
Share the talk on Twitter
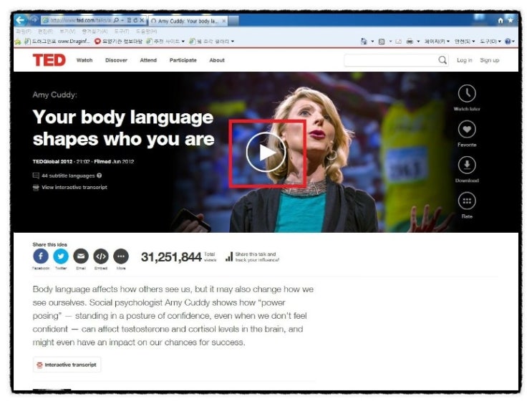pos(61,256)
